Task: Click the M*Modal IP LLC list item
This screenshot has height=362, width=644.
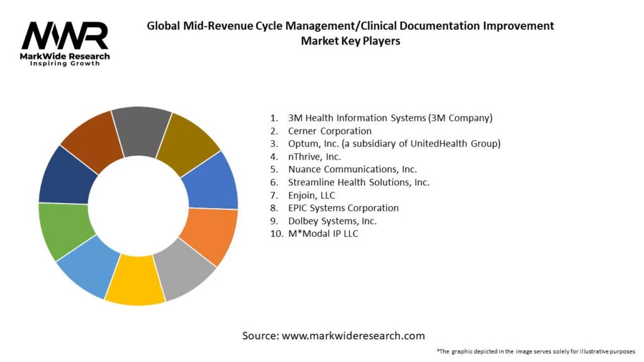Action: pos(323,233)
